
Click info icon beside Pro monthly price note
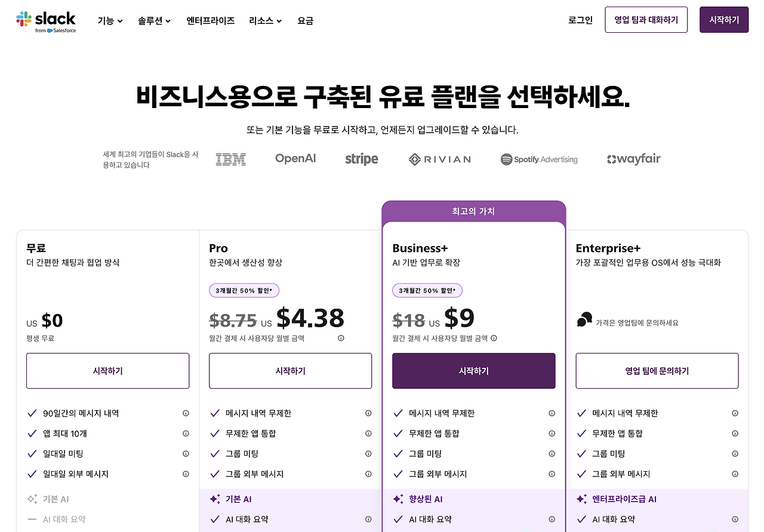pyautogui.click(x=341, y=338)
